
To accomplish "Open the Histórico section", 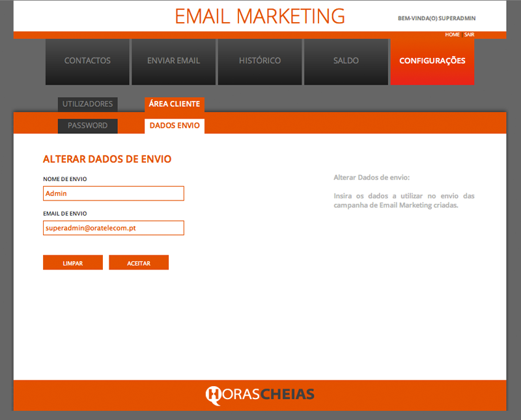I will tap(260, 62).
